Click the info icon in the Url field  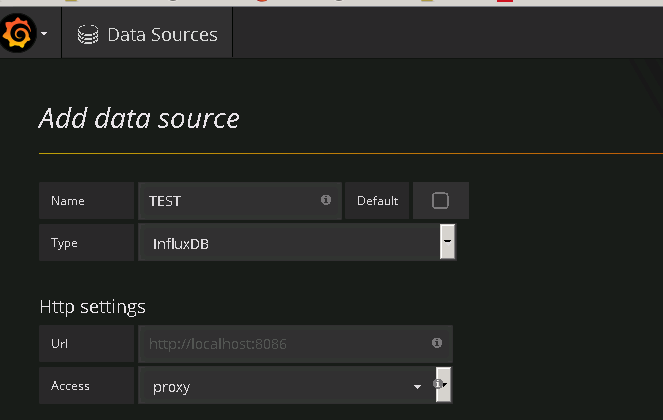tap(437, 343)
